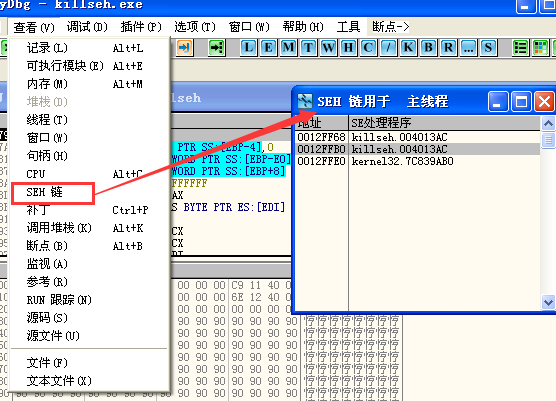
Task: Choose 源文件(U) menu entry
Action: pyautogui.click(x=89, y=336)
